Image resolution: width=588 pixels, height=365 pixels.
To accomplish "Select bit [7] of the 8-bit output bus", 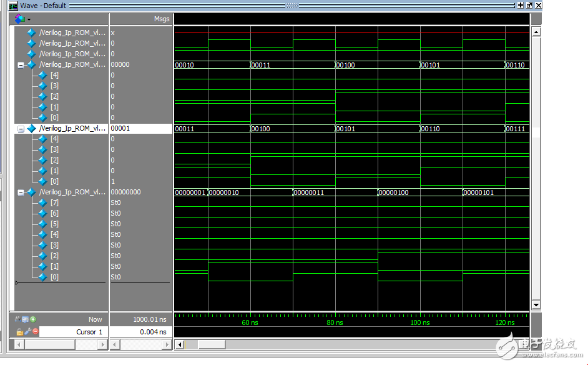I will 55,202.
